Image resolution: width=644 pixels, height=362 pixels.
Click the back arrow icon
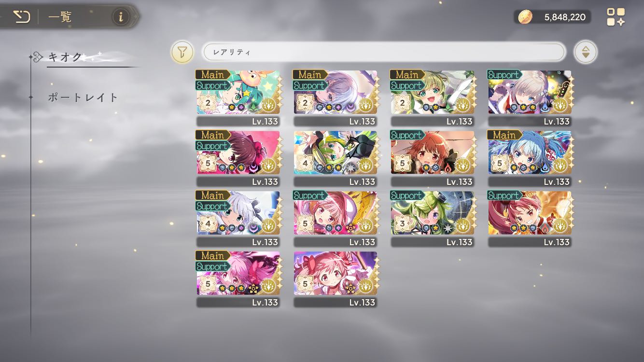pos(21,17)
